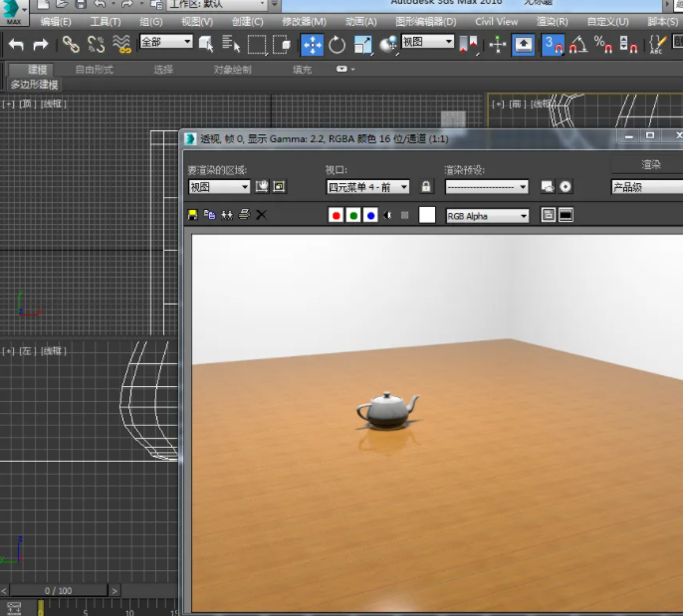Open the RGB Alpha channel dropdown
683x616 pixels.
coord(487,216)
